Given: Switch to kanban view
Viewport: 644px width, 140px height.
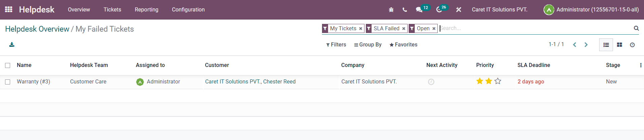Looking at the screenshot, I should (x=619, y=45).
